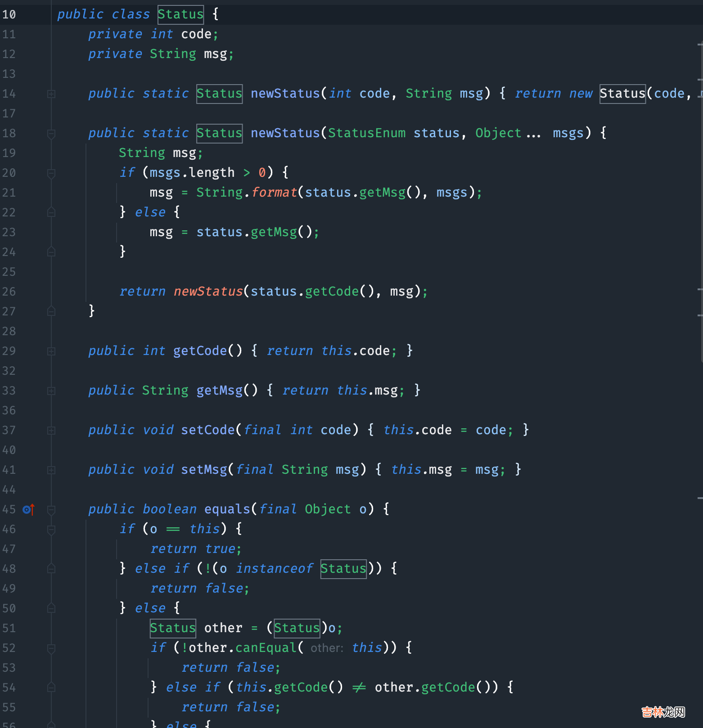Expand folded setCode method at line 37
This screenshot has width=703, height=728.
51,430
